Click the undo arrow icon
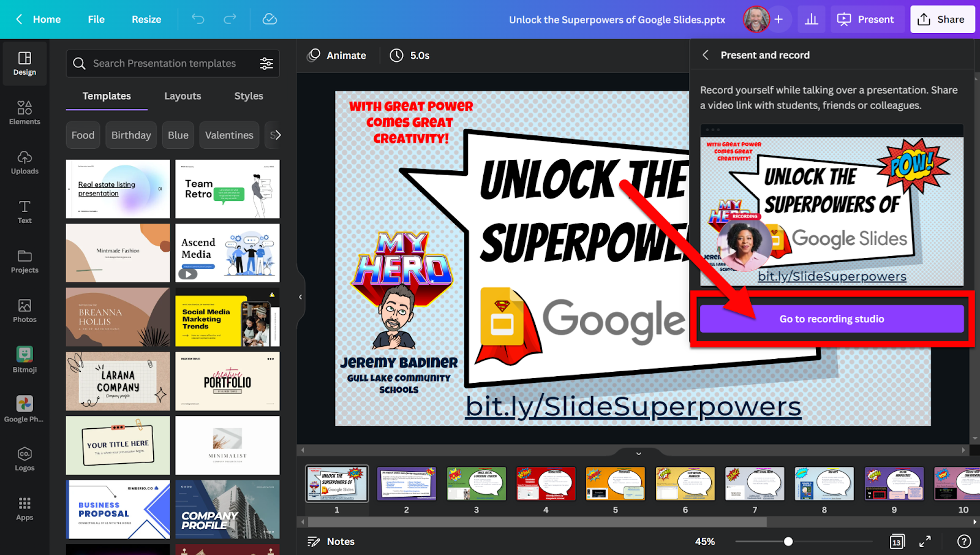The width and height of the screenshot is (980, 555). click(198, 19)
